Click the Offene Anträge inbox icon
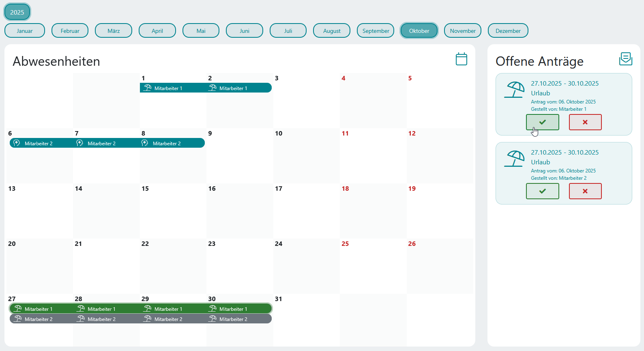The width and height of the screenshot is (644, 351). click(x=625, y=59)
